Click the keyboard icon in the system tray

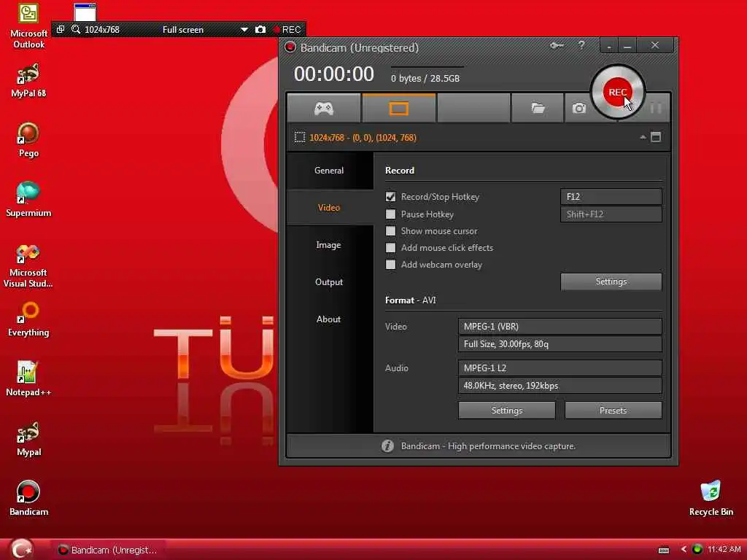[664, 550]
